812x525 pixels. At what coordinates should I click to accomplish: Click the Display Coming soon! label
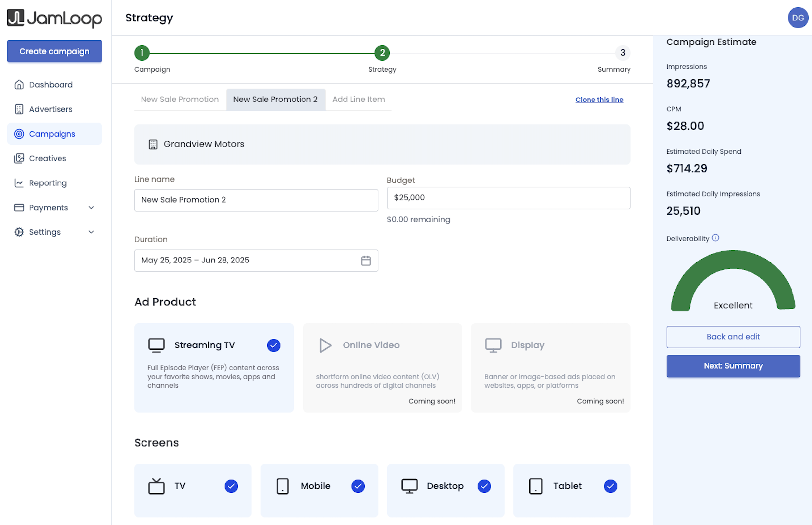tap(600, 401)
